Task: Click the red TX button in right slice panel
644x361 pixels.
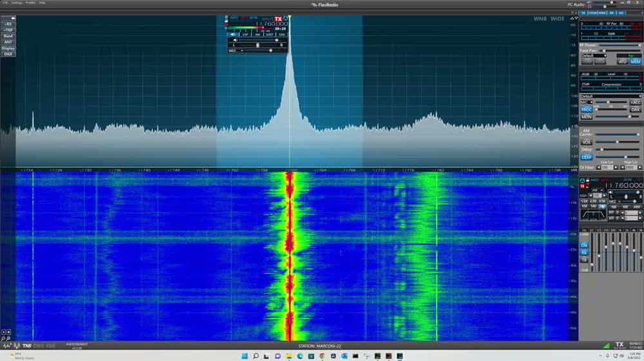Action: point(582,186)
